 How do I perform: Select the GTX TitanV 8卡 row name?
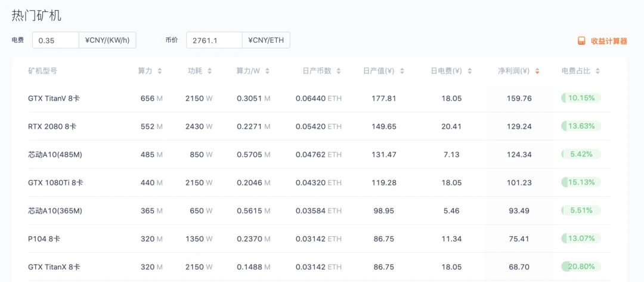[x=54, y=98]
